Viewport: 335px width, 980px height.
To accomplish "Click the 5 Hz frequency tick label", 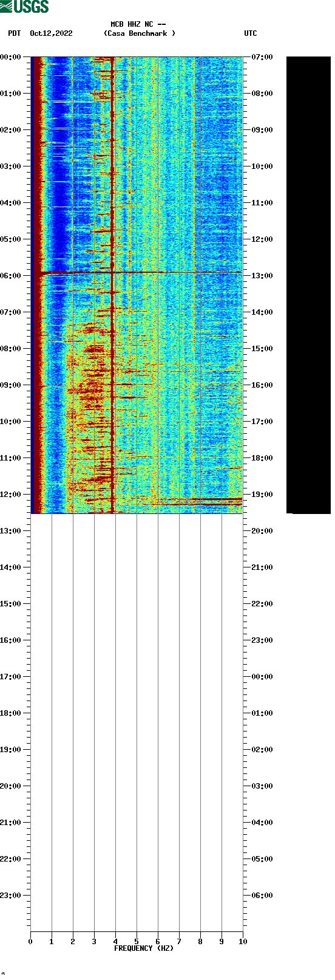I will point(137,942).
